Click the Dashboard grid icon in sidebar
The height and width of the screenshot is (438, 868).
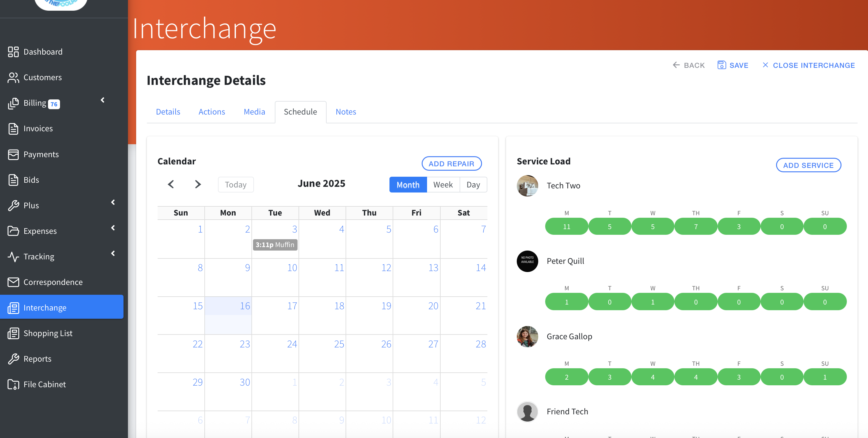click(x=13, y=52)
